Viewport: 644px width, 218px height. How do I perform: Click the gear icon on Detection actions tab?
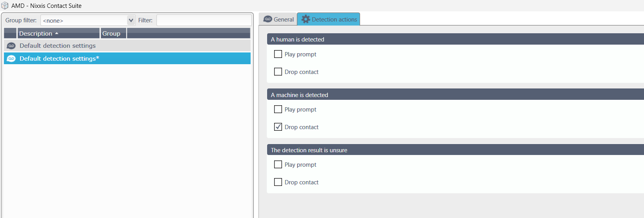tap(306, 19)
